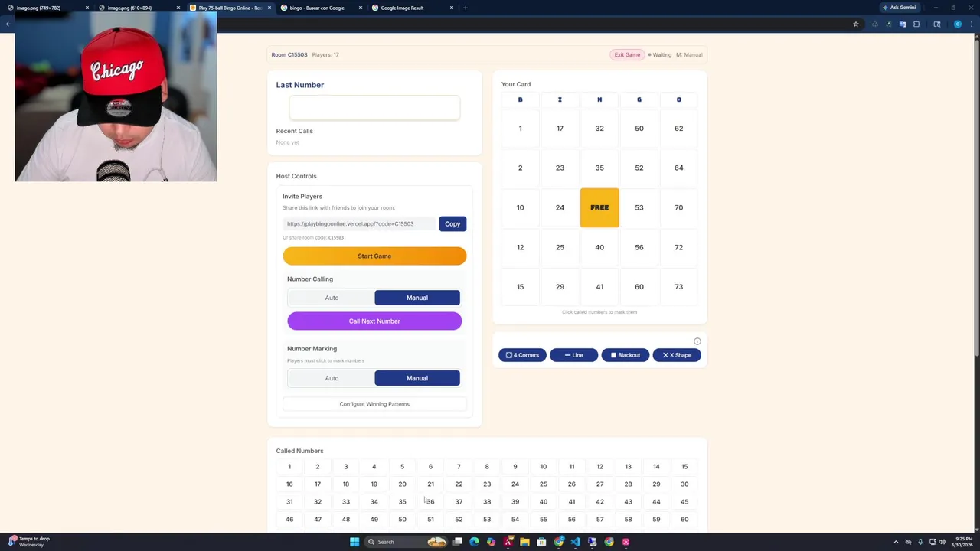
Task: Mark number 53 on your card
Action: (x=639, y=207)
